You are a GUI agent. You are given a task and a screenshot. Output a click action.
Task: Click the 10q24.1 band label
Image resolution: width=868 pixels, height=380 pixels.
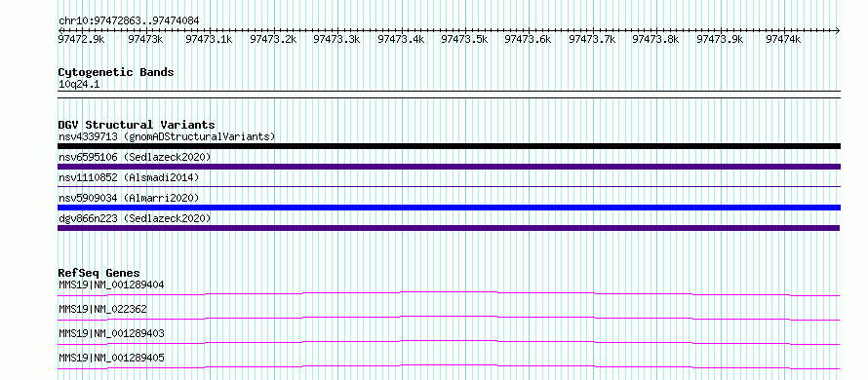(x=79, y=85)
